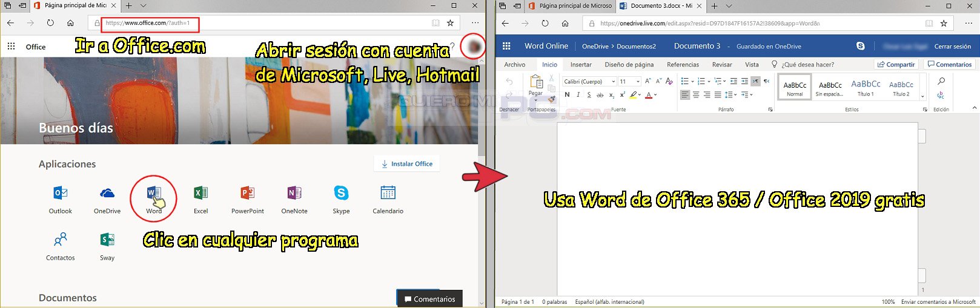Click the Instalar Office button
This screenshot has height=308, width=980.
406,163
